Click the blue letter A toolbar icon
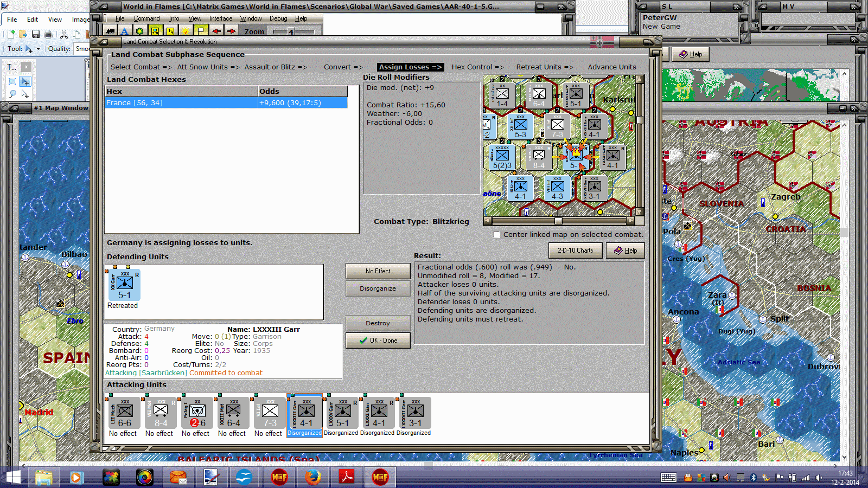The width and height of the screenshot is (868, 488). point(125,31)
